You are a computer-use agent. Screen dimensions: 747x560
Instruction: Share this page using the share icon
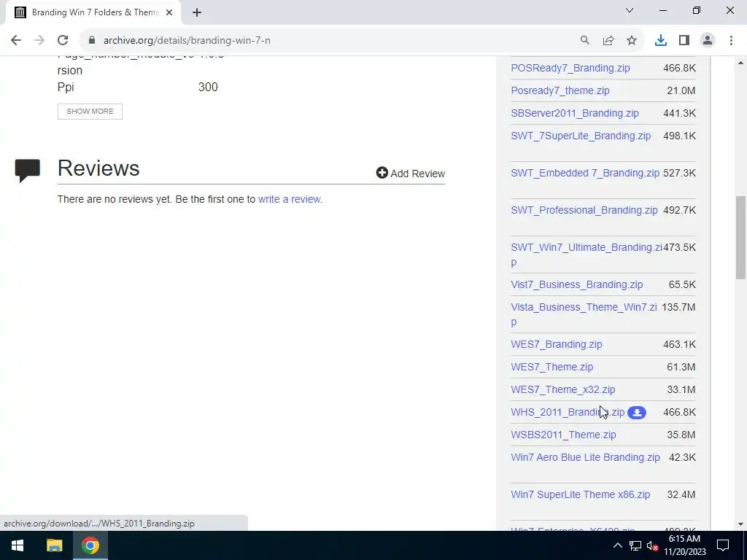point(608,41)
